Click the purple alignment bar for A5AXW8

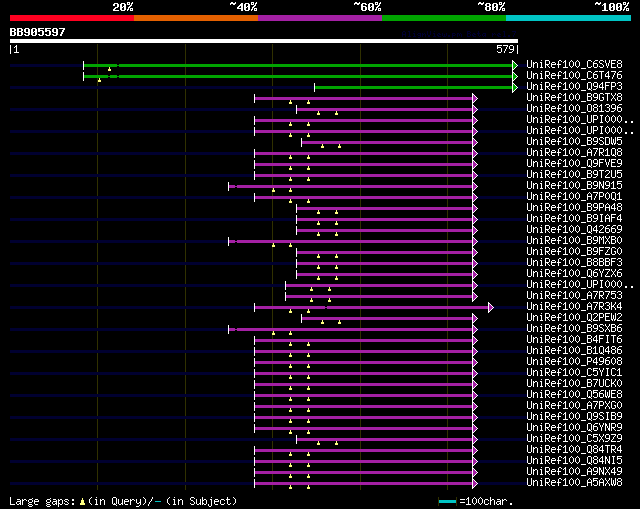(364, 484)
